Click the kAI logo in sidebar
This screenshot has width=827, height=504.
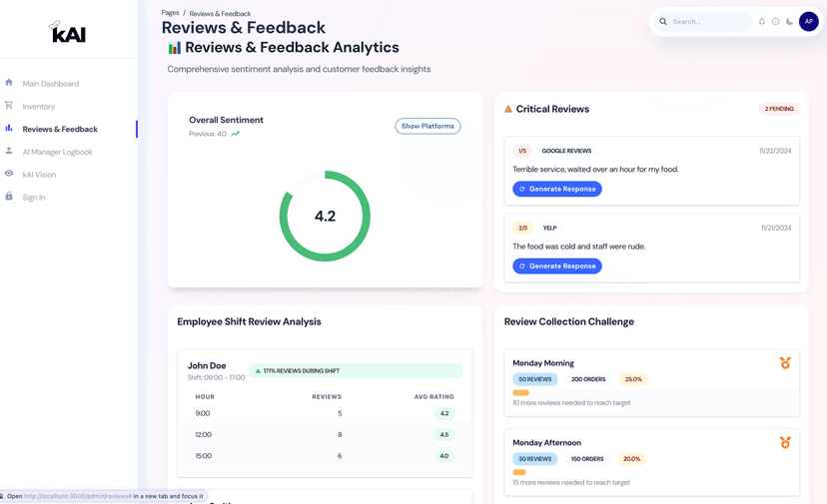click(68, 32)
